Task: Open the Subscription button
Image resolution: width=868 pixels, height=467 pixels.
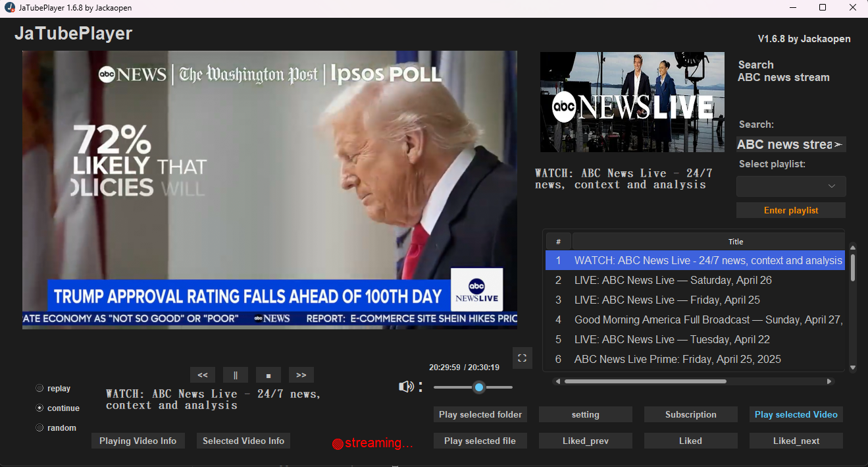Action: pyautogui.click(x=691, y=414)
